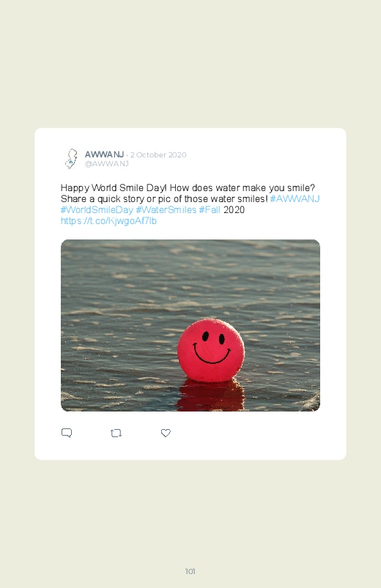Open the #Fall hashtag

pyautogui.click(x=210, y=209)
